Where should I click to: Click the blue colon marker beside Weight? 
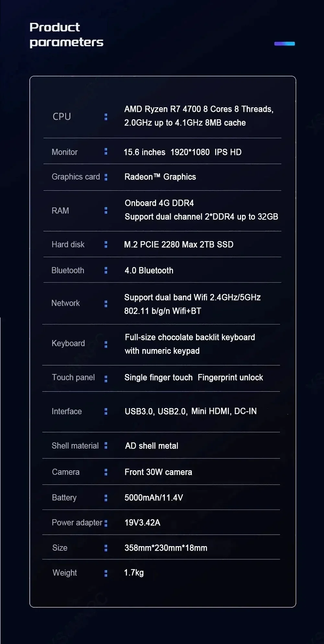106,573
